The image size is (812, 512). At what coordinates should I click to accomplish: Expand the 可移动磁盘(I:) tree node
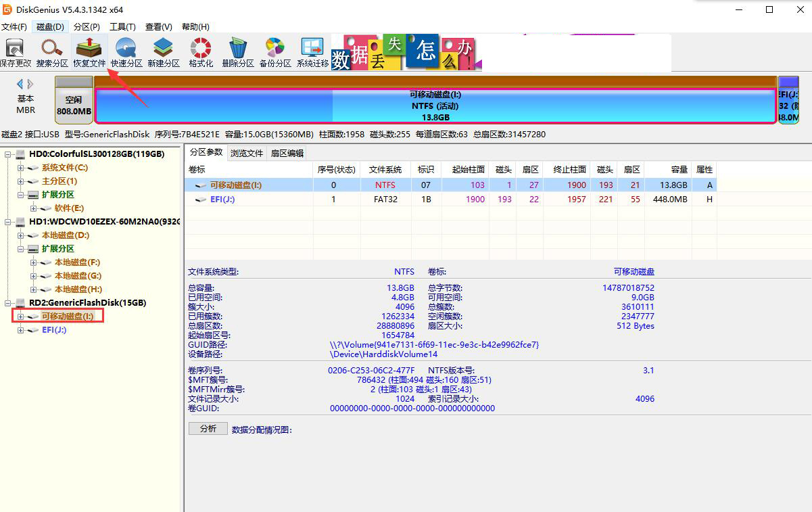pos(20,316)
